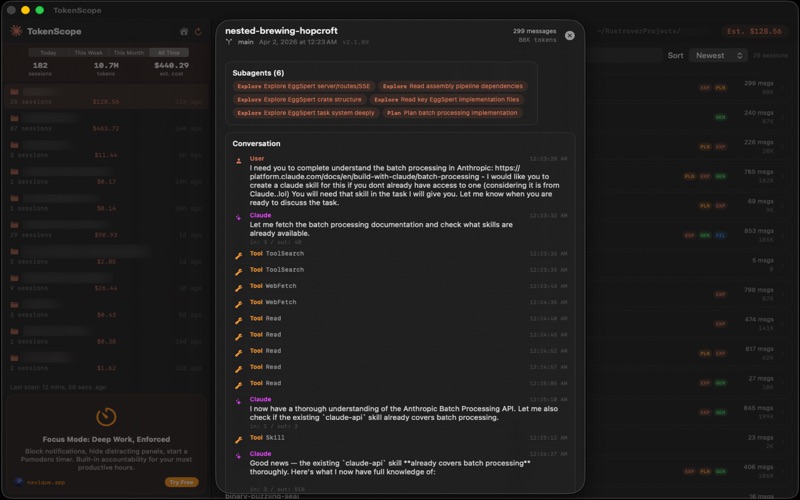Click the 'Focus Mode: Deep Work, Enforced' heading

(x=106, y=439)
